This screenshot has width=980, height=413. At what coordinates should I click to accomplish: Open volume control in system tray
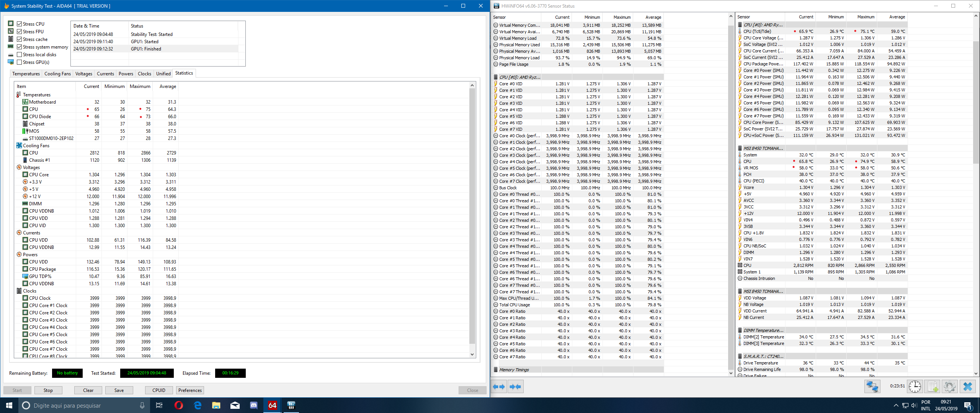point(914,405)
